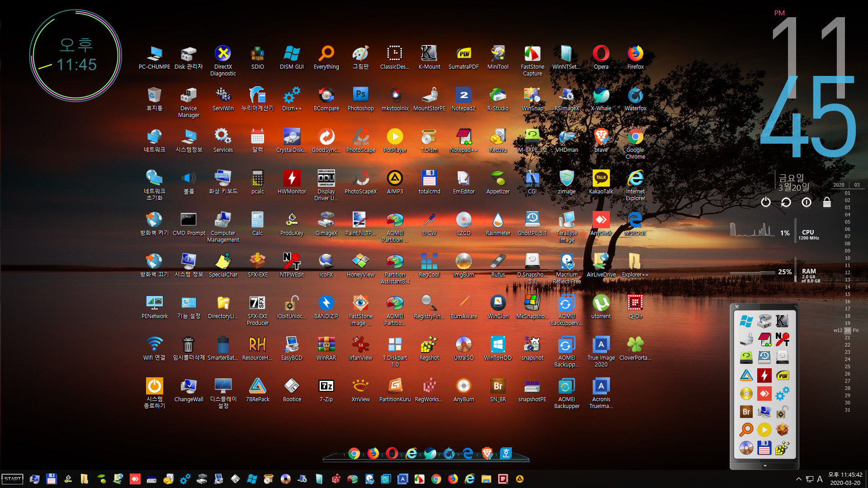Image resolution: width=868 pixels, height=488 pixels.
Task: Open SumatraPDF desktop shortcut
Action: click(x=463, y=57)
